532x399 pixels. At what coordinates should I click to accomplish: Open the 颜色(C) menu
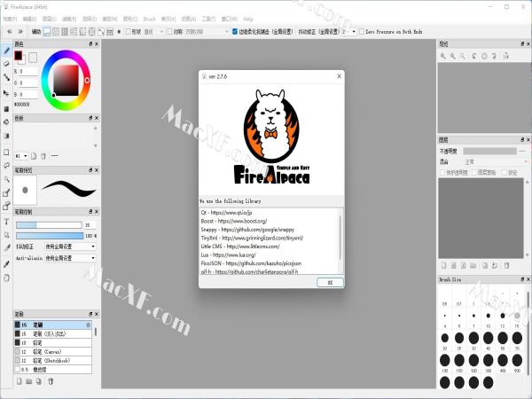tap(130, 19)
